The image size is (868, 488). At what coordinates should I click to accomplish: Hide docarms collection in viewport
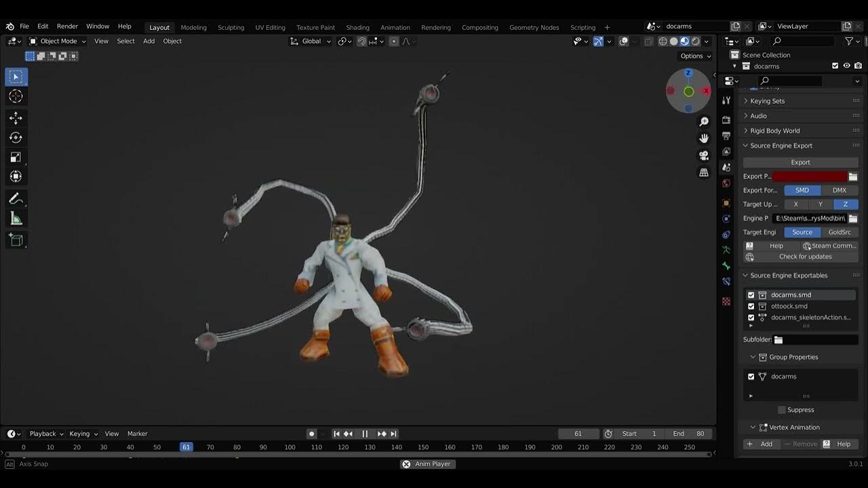[846, 66]
